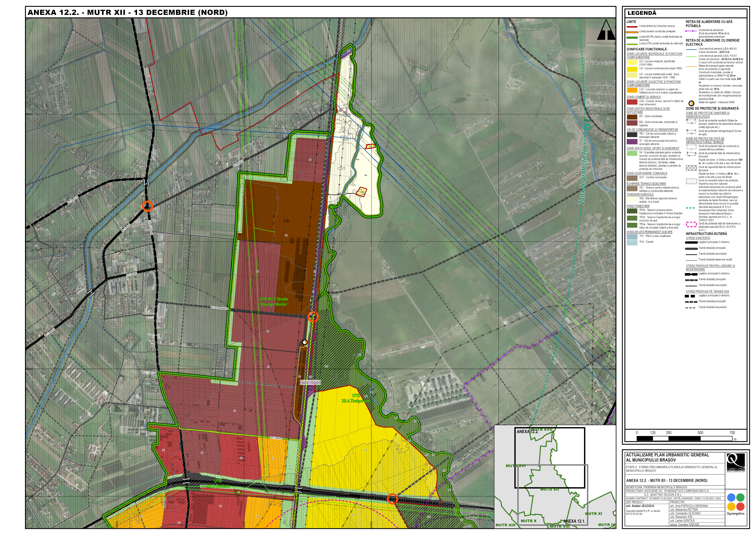Click the 500 value on the scale bar
The image size is (756, 535).
[700, 433]
